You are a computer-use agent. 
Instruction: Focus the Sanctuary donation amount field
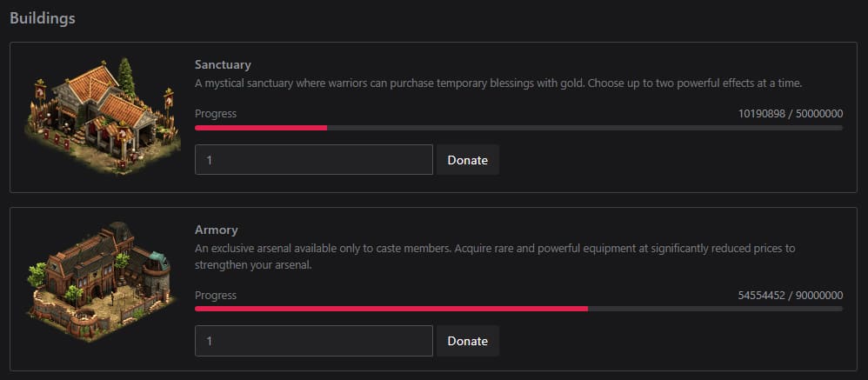(314, 160)
